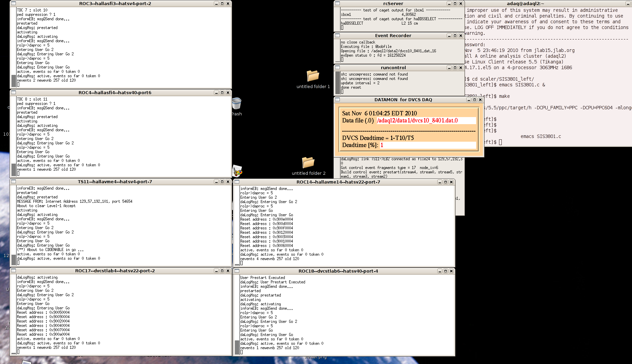The width and height of the screenshot is (632, 364).
Task: Minimize the DATAMON for DVCS DAQ window
Action: [x=469, y=100]
